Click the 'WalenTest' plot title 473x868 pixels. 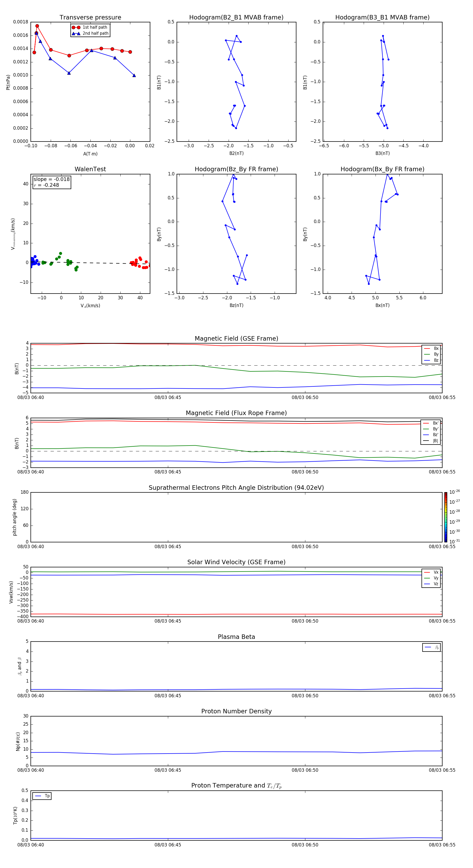pyautogui.click(x=90, y=169)
